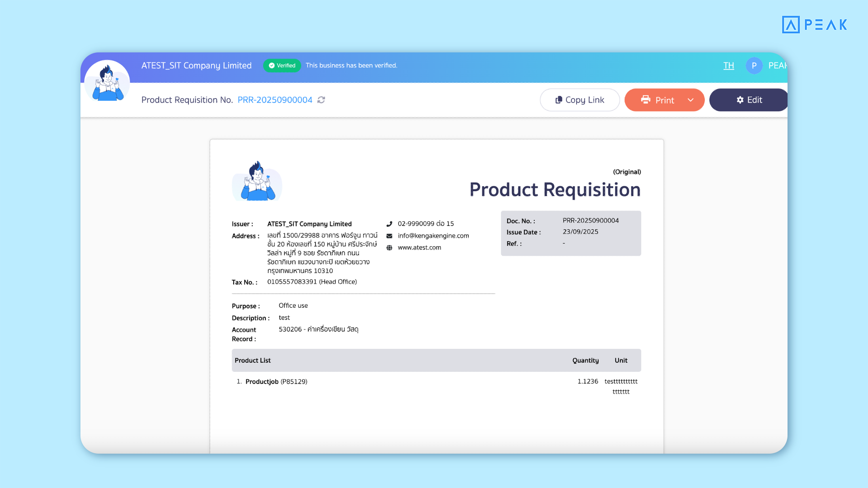
Task: Click the www.atest.com website text
Action: (419, 248)
